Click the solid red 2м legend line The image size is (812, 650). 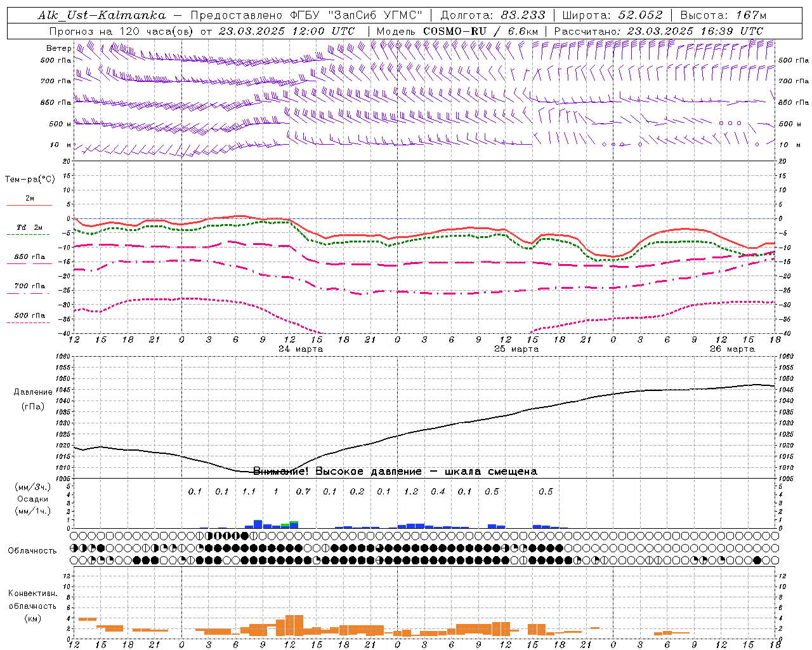coord(29,205)
